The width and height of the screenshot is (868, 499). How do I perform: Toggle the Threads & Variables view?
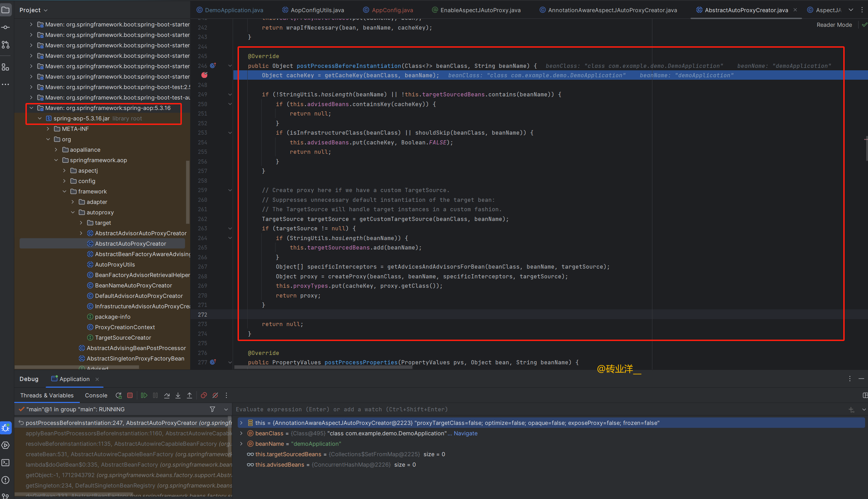(47, 395)
